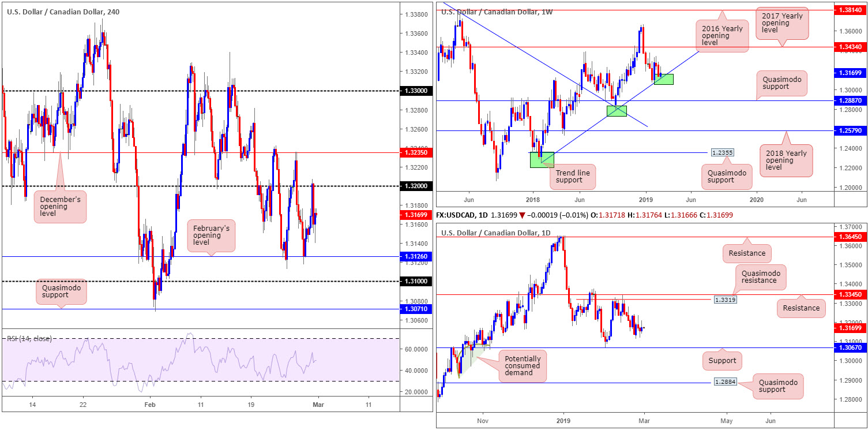Click the 1.2355 level tag

tap(723, 153)
